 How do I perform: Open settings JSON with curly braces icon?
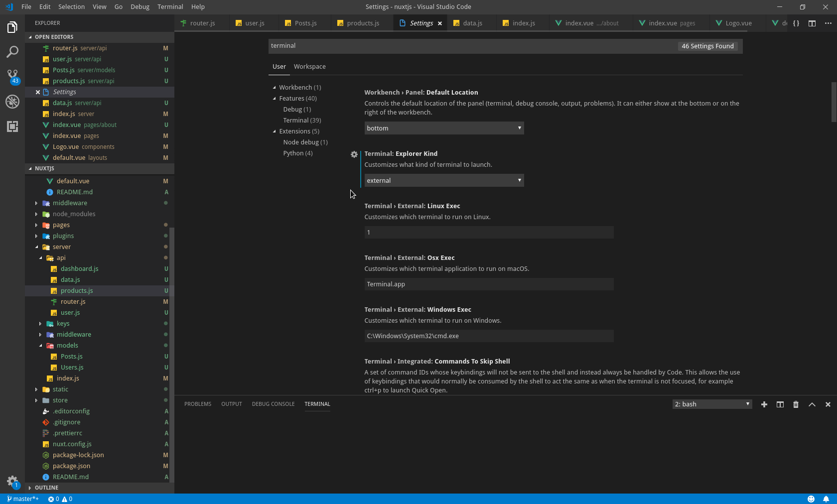pos(796,23)
